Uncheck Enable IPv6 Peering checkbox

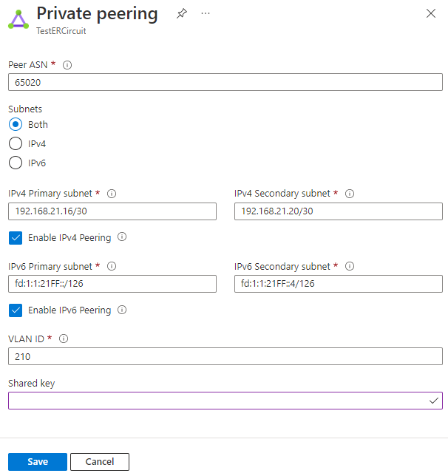15,310
